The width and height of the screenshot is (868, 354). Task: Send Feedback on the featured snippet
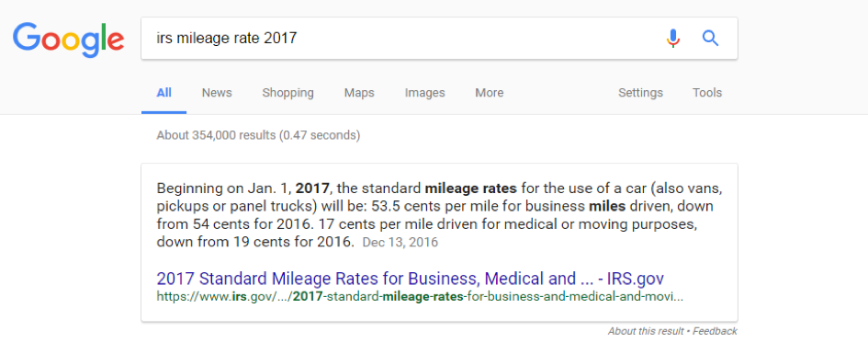tap(715, 331)
